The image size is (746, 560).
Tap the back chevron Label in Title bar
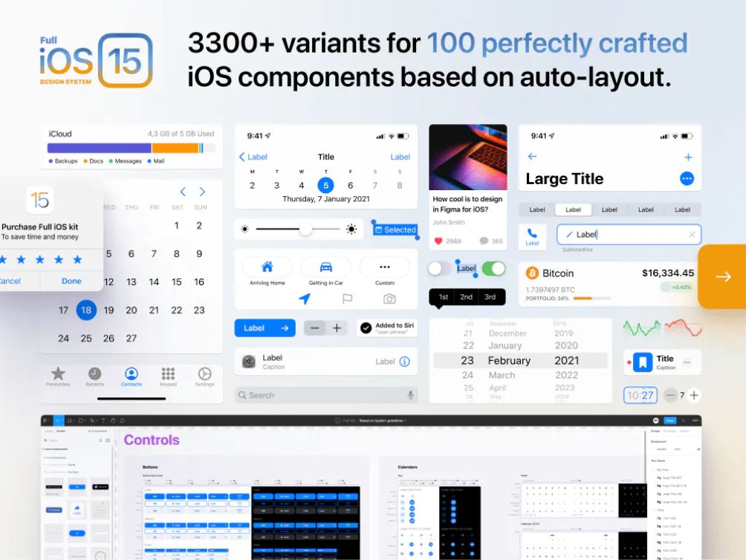(253, 157)
